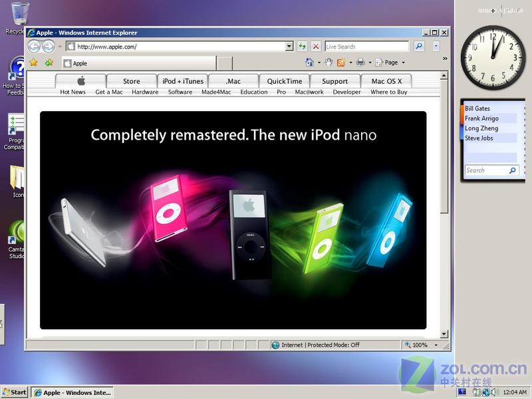The height and width of the screenshot is (399, 532).
Task: Click the Apple logo navigation tab
Action: point(80,81)
